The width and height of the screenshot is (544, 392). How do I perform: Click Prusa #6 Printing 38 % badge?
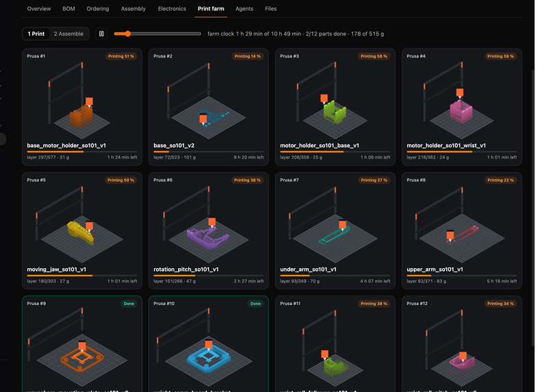[247, 180]
